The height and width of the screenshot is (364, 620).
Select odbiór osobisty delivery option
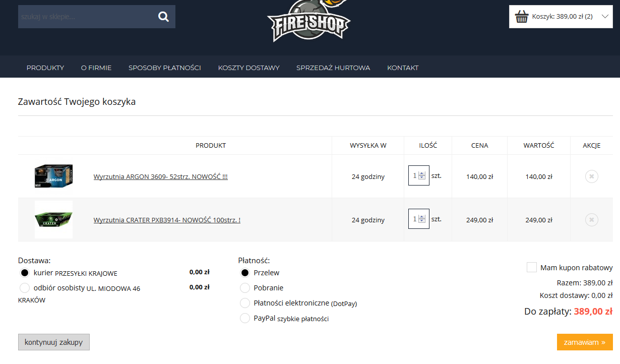[x=25, y=288]
